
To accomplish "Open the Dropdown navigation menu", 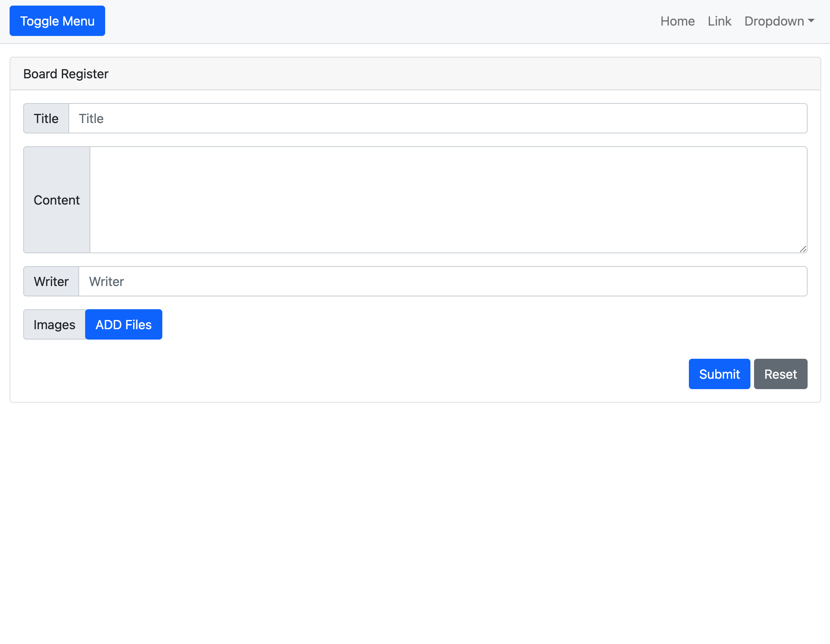I will click(x=779, y=21).
